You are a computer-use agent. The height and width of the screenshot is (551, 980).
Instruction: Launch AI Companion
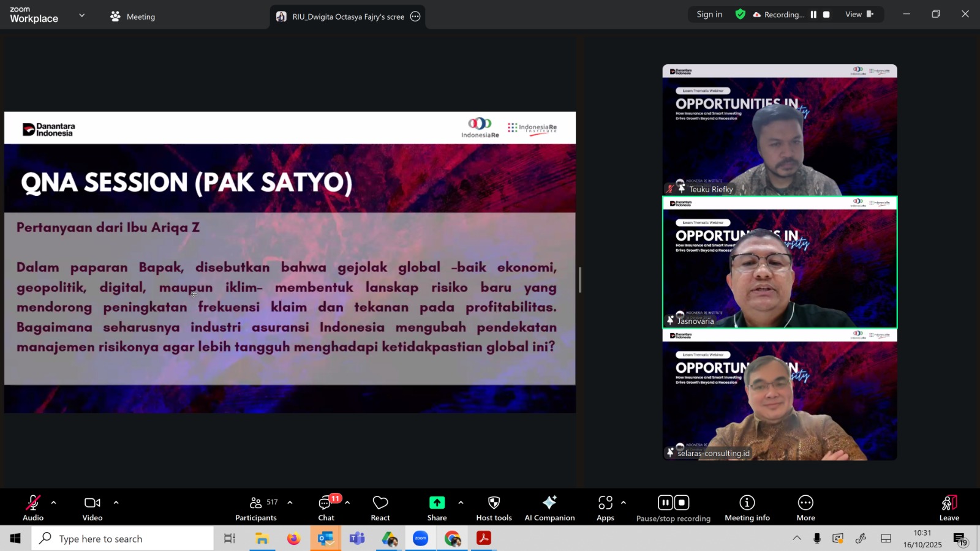click(549, 508)
